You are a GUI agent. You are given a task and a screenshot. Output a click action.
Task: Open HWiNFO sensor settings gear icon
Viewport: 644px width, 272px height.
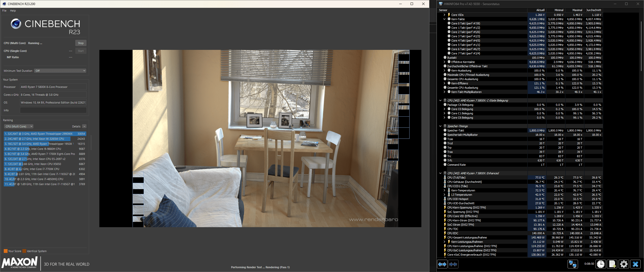coord(624,264)
